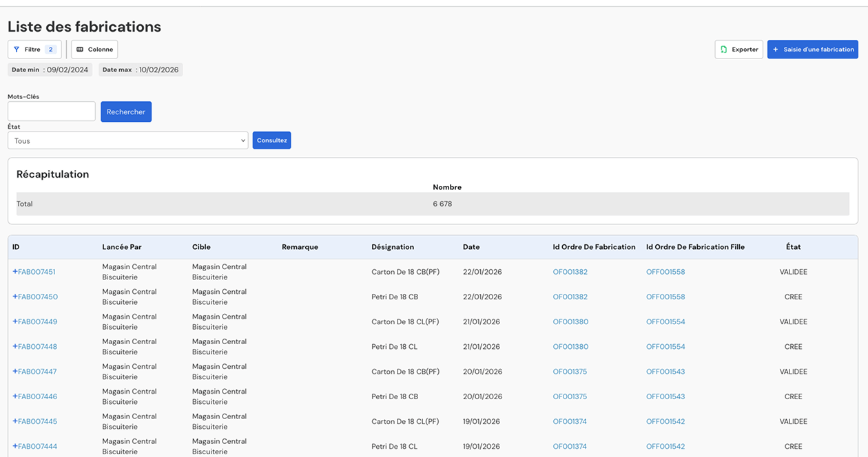Open fabrication link FAB007445
Viewport: 868px width, 457px height.
click(x=37, y=421)
